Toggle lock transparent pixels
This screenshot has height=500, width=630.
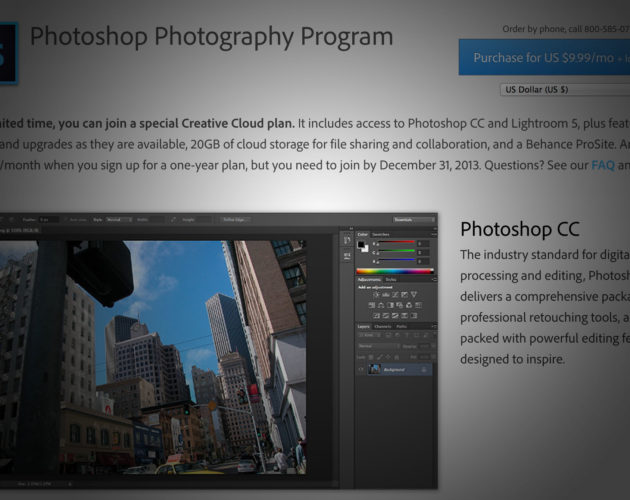coord(371,357)
